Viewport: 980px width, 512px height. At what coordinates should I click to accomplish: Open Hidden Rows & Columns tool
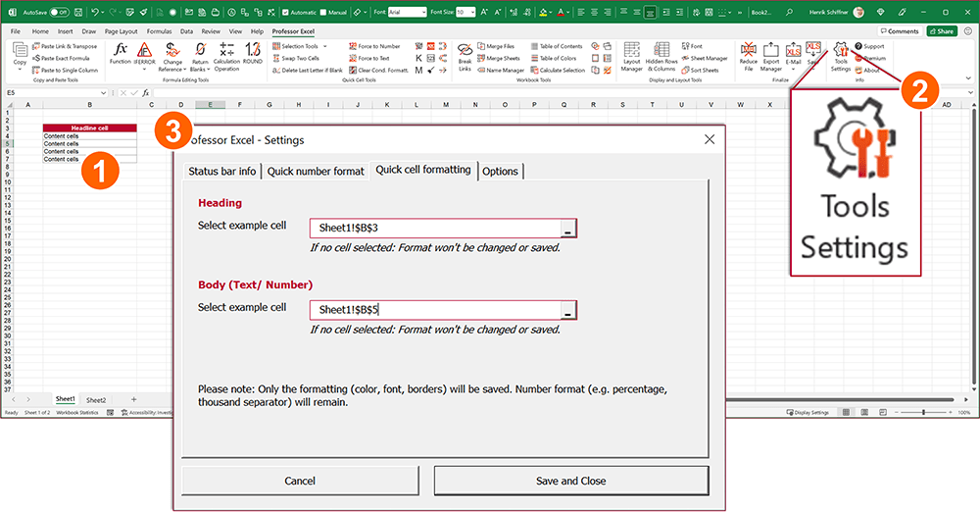point(661,57)
